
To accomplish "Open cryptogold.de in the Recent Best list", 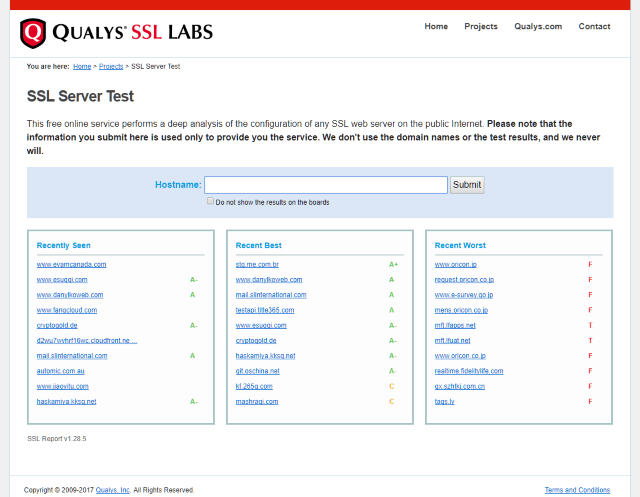I will (x=256, y=340).
